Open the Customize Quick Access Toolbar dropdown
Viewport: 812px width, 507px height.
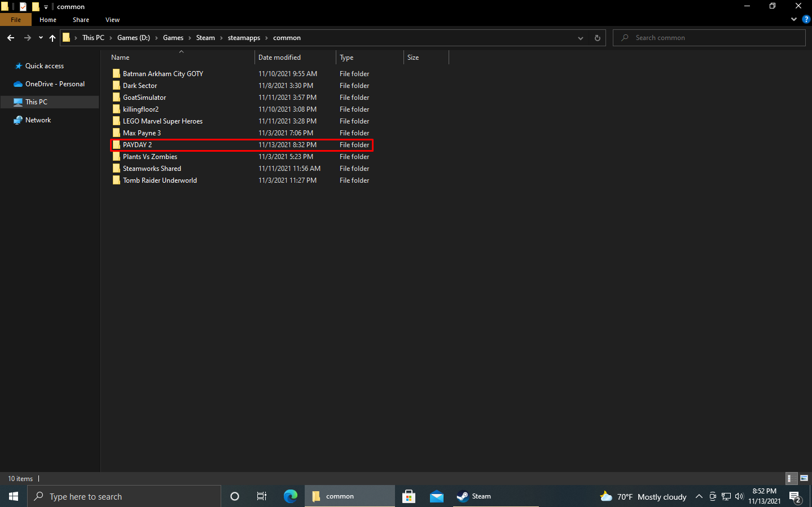click(46, 7)
